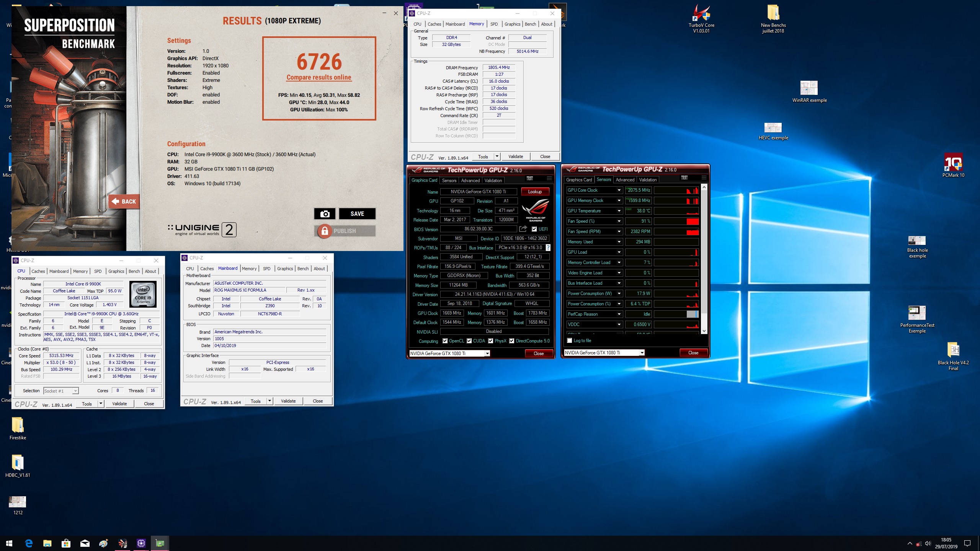Open WinRAR exemple desktop icon

coord(809,92)
